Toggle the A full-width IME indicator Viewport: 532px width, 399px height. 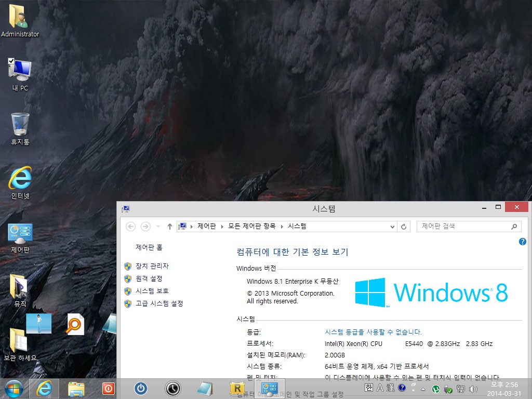coord(380,388)
